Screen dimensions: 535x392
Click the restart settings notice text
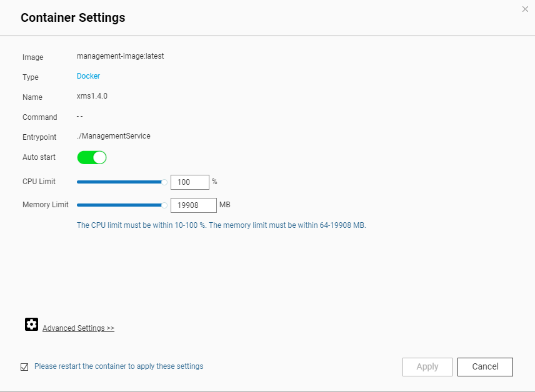(119, 366)
